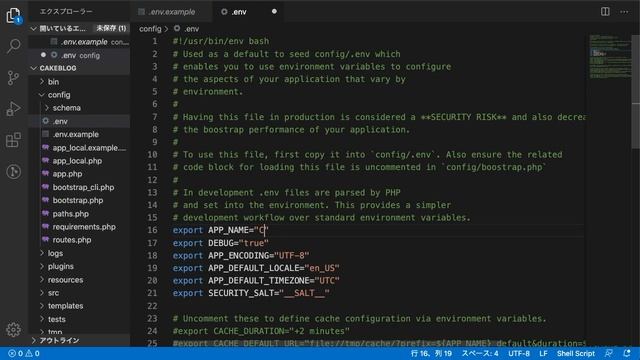The image size is (640, 360).
Task: Click the shebang line #!/usr/bin/env bash
Action: (x=221, y=41)
